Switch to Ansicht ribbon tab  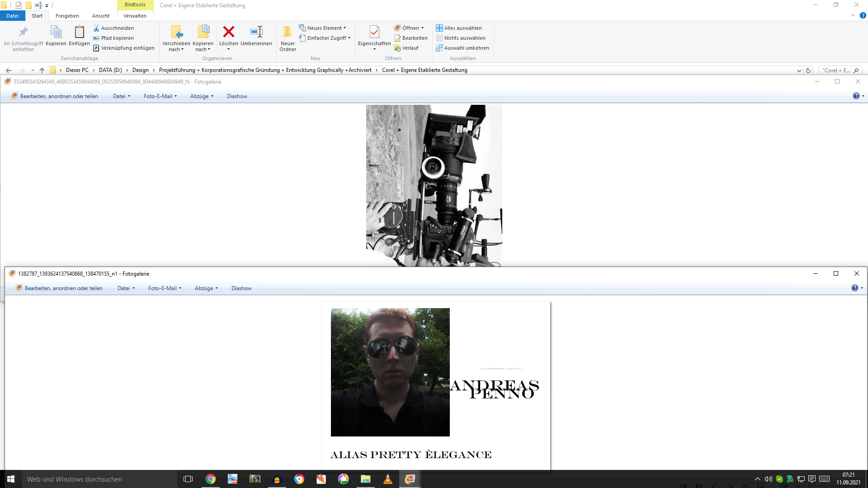tap(101, 16)
